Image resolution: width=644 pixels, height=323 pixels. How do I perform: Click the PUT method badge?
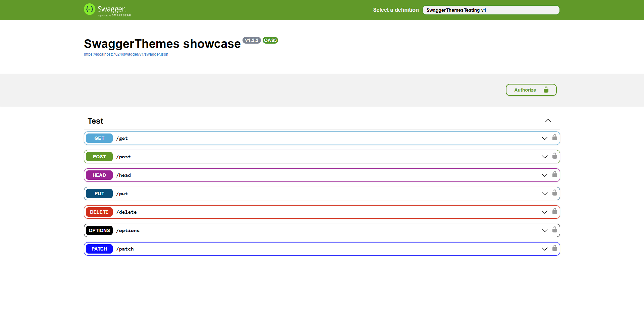click(99, 194)
